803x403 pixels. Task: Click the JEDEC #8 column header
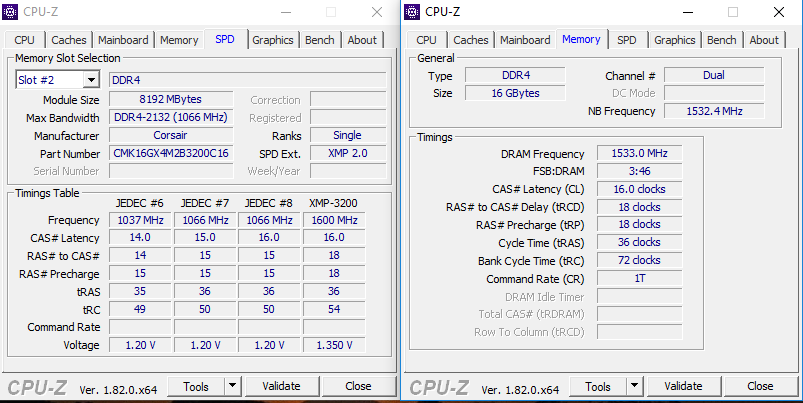269,203
